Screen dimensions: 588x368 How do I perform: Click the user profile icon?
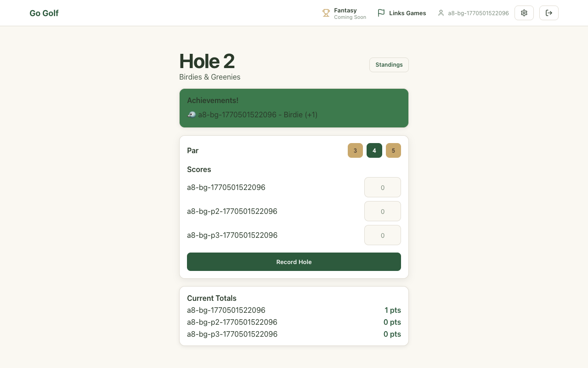point(441,13)
